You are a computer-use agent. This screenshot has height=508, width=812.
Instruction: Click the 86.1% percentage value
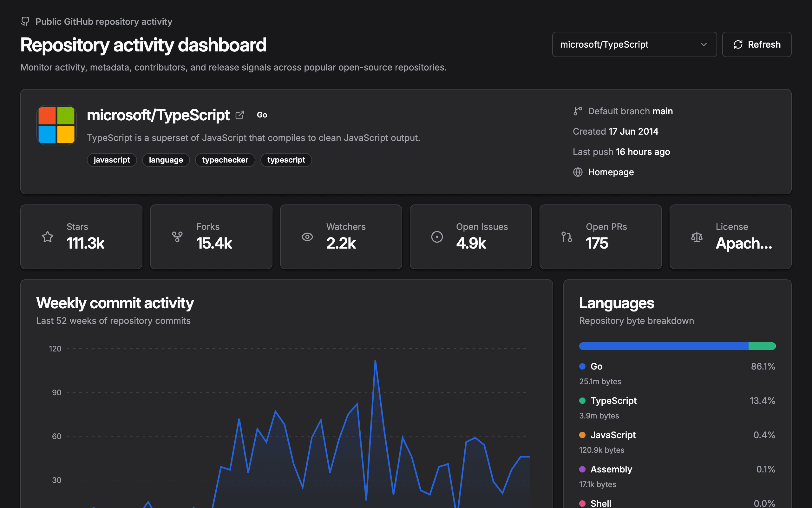coord(763,366)
